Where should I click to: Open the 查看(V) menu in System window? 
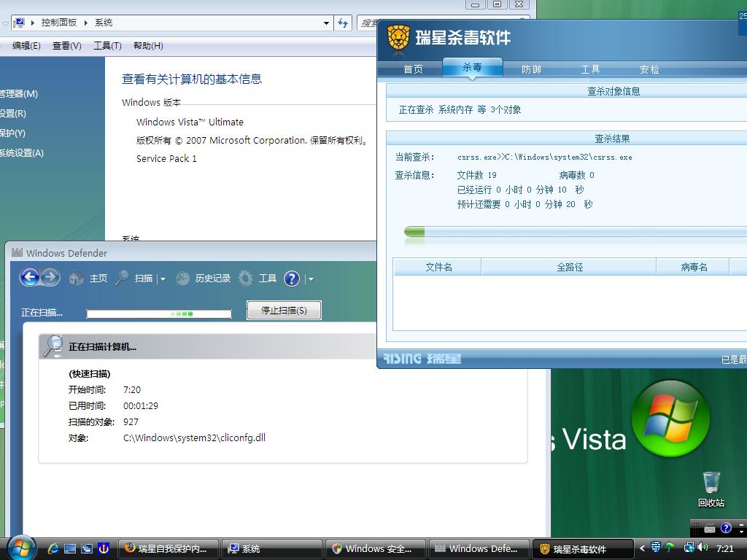pyautogui.click(x=66, y=46)
